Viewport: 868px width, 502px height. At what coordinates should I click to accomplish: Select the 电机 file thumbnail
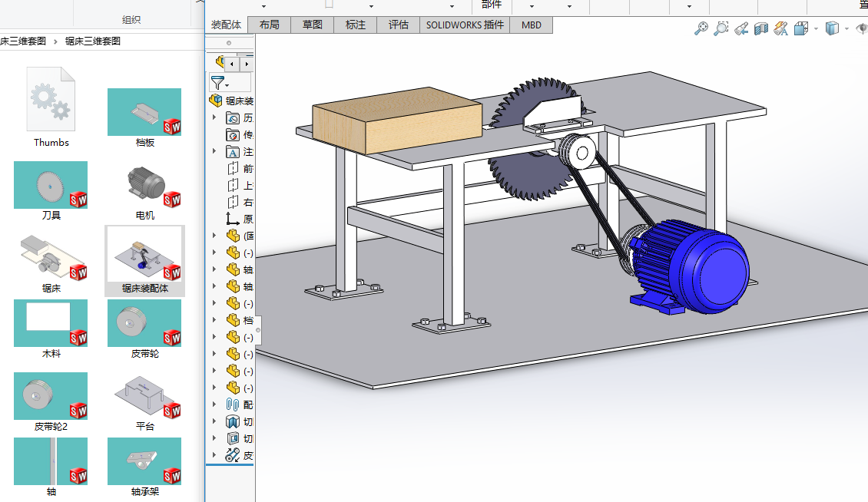144,187
